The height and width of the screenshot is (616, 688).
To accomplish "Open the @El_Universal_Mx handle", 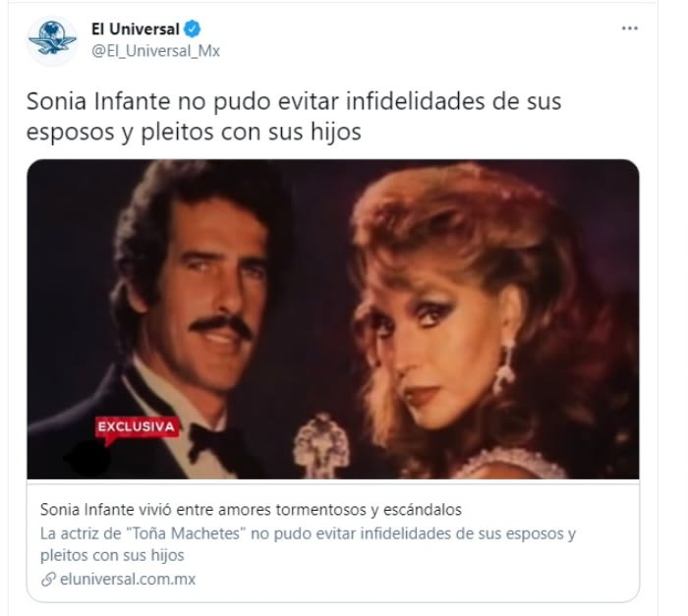I will pyautogui.click(x=155, y=51).
